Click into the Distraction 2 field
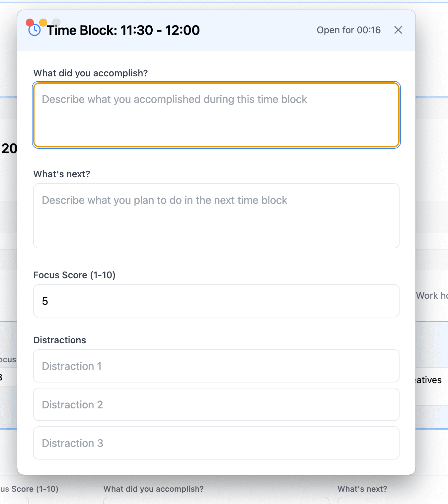Screen dimensions: 448x504 (216, 404)
